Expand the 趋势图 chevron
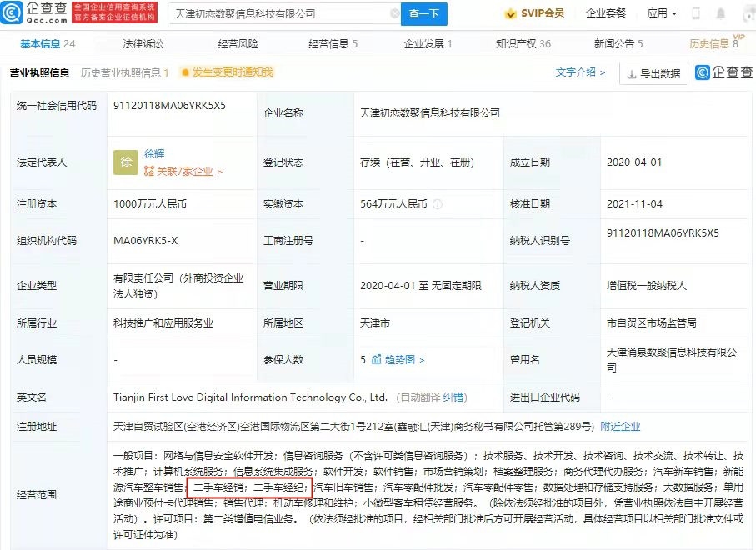 [x=422, y=360]
